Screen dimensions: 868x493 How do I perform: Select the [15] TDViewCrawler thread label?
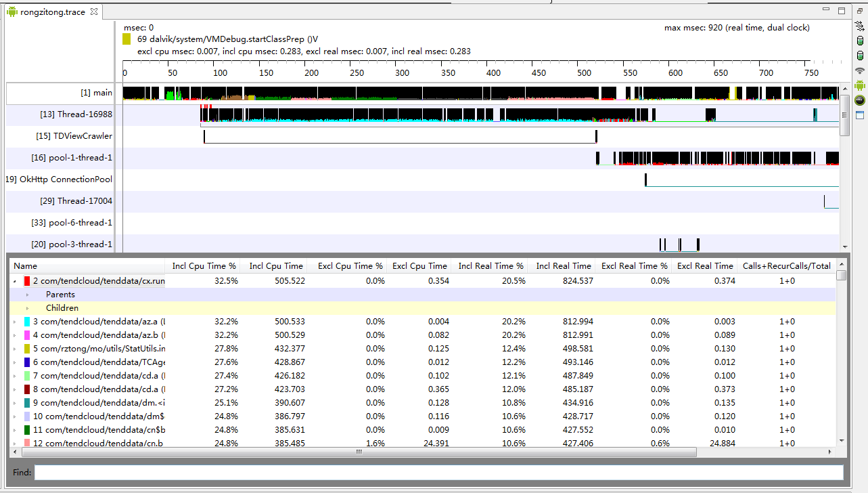(x=74, y=136)
